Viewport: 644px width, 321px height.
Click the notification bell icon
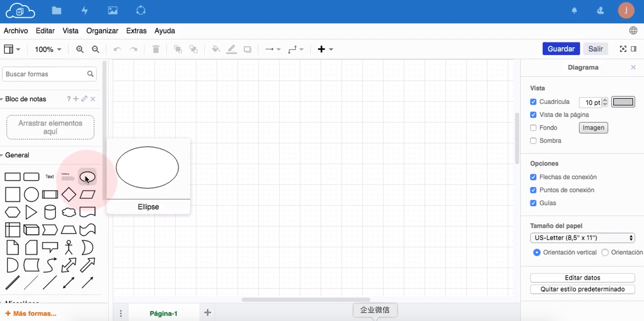[x=574, y=11]
